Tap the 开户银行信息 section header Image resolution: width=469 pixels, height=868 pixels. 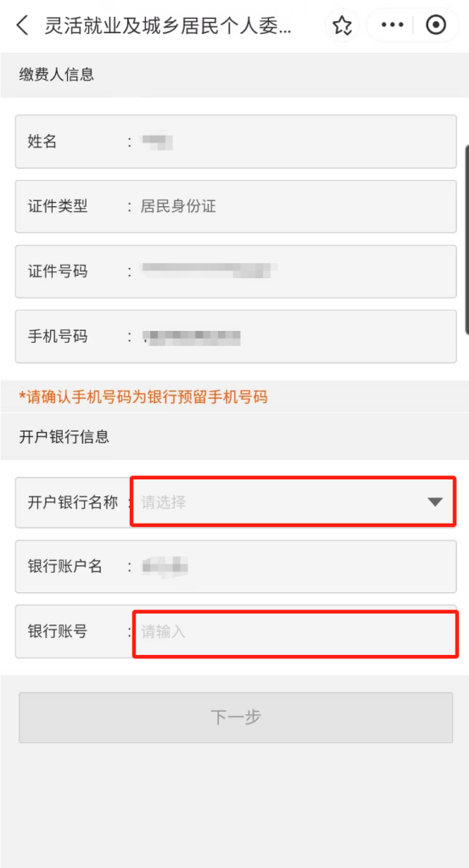pyautogui.click(x=64, y=437)
